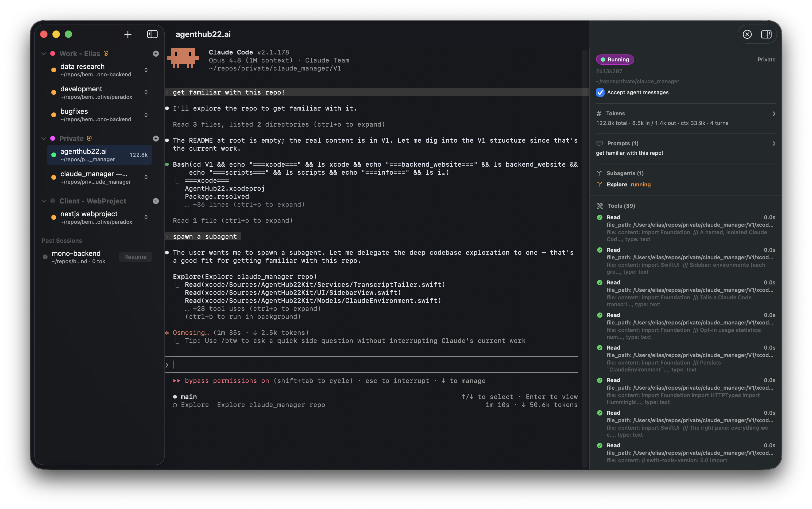Open the Read tool entry mentioning 'HTTPTypes'
This screenshot has height=509, width=812.
tap(686, 391)
